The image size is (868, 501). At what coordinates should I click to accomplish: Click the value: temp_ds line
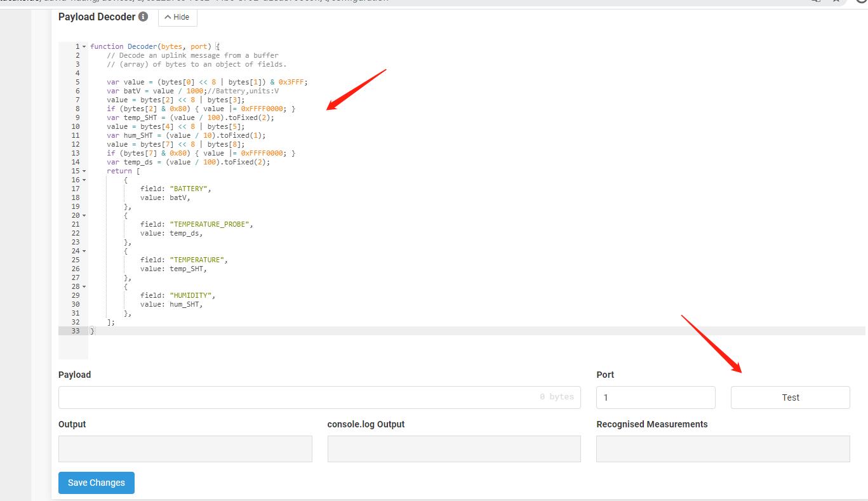(x=171, y=233)
